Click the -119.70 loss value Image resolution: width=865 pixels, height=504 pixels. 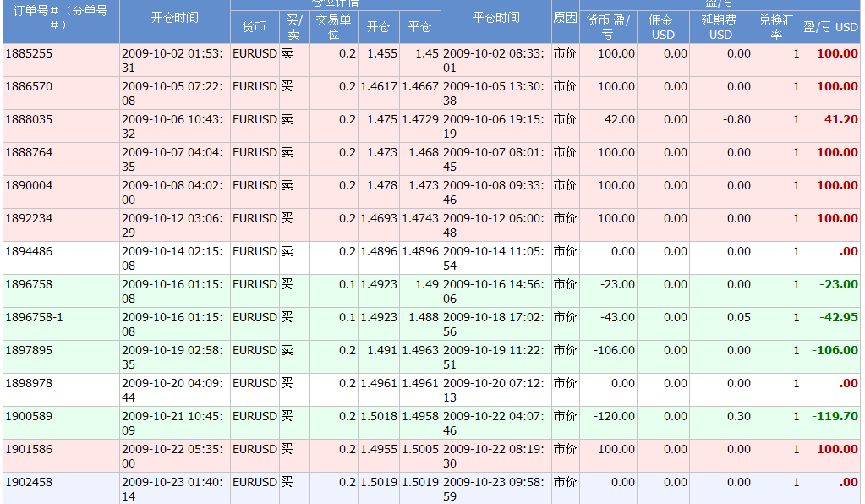tap(835, 416)
